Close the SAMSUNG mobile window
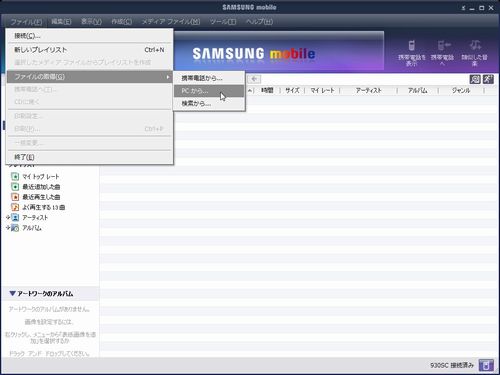The width and height of the screenshot is (500, 375). (491, 8)
